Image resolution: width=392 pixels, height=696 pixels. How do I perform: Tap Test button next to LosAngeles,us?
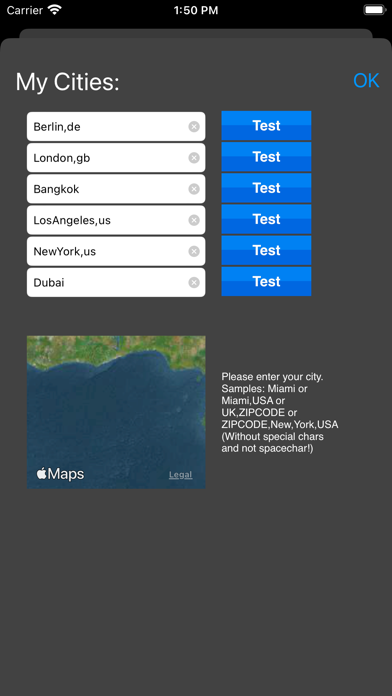pyautogui.click(x=266, y=219)
